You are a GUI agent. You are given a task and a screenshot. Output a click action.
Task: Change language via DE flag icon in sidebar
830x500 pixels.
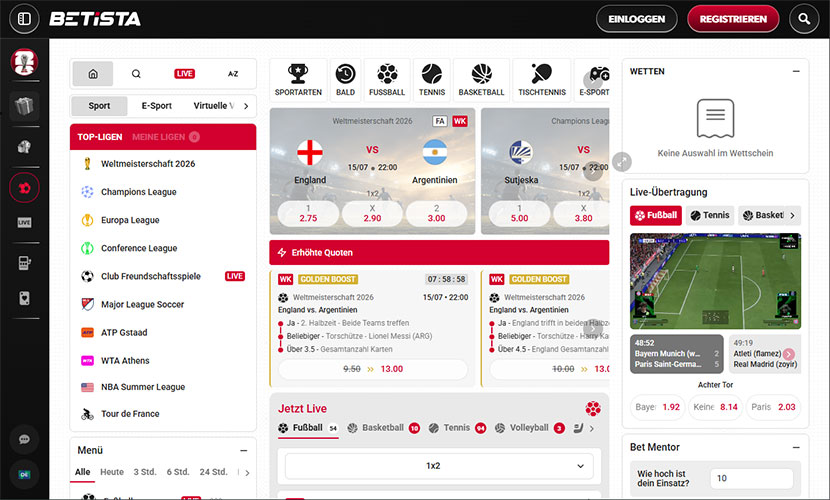[24, 475]
